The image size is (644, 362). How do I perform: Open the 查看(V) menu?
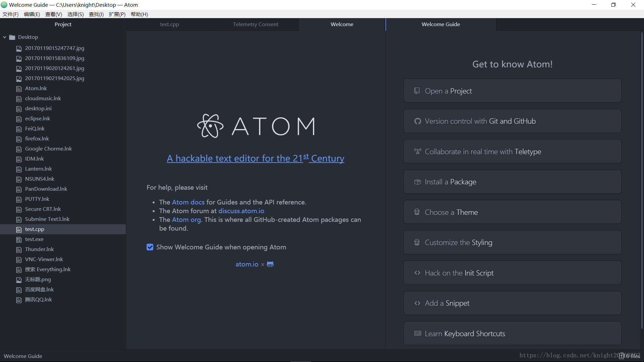click(x=54, y=14)
